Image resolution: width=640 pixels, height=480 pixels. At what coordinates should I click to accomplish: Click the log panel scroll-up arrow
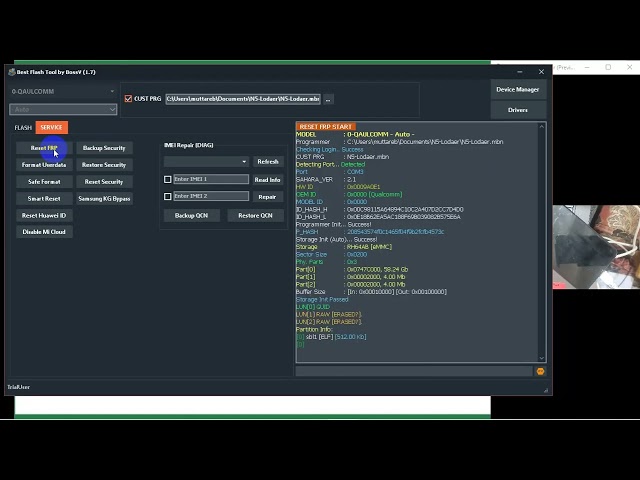pos(542,127)
